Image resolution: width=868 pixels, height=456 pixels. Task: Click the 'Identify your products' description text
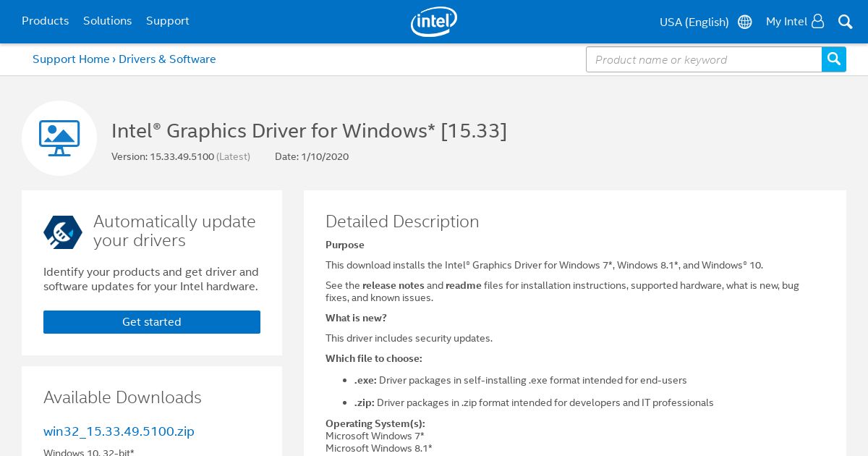pyautogui.click(x=151, y=279)
